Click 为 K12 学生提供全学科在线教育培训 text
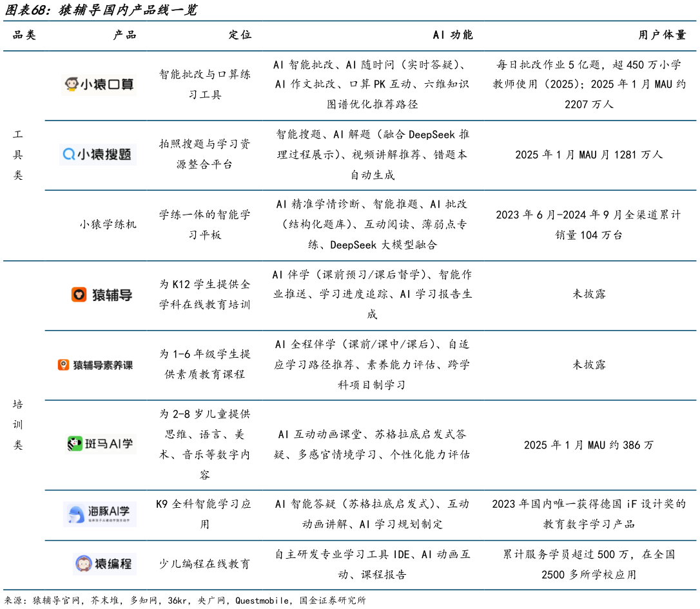 205,295
